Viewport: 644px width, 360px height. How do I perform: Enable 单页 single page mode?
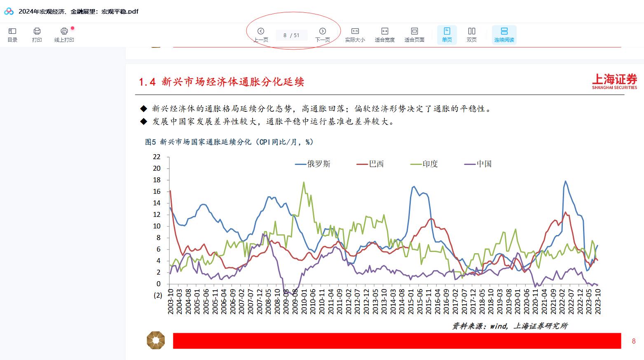447,35
